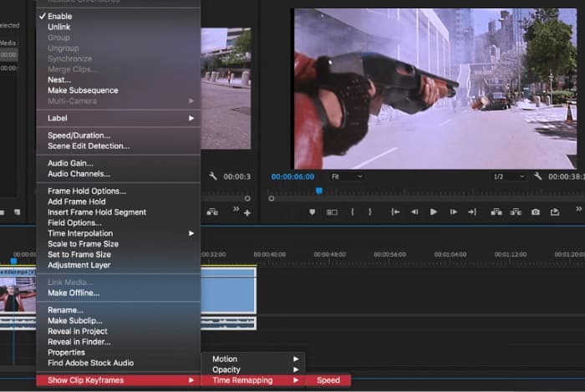
Task: Add a marker in Program Monitor
Action: coord(312,211)
